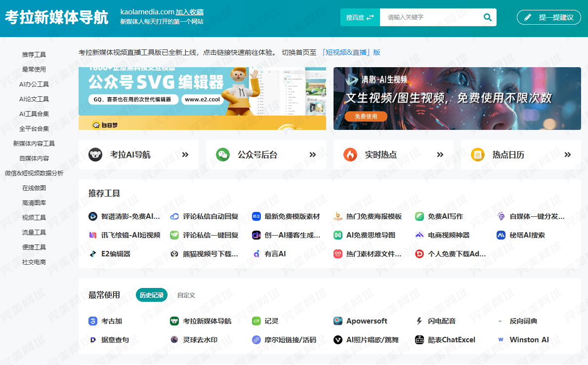Click the AI免费思维导图 icon

pyautogui.click(x=338, y=235)
